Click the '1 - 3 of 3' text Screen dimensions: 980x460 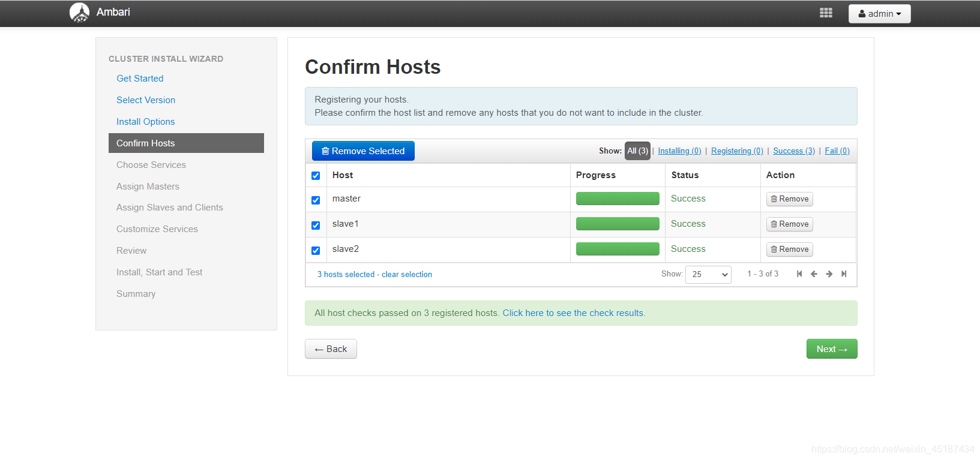(x=763, y=274)
